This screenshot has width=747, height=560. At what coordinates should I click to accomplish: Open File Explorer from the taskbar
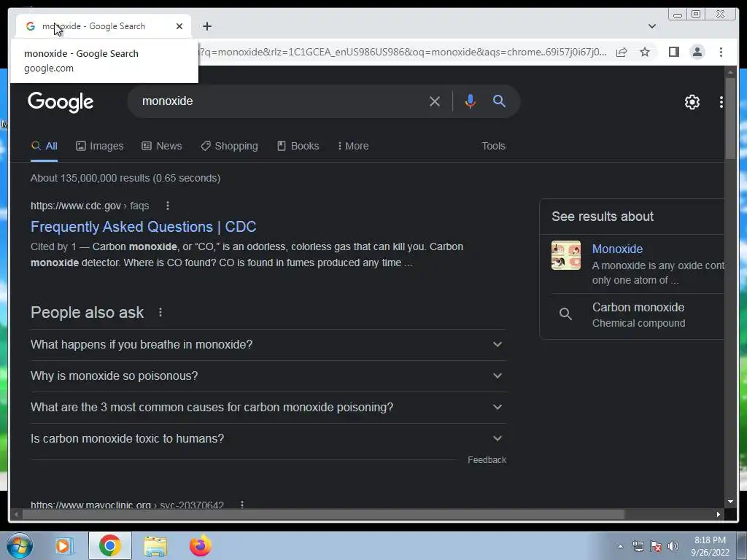(x=155, y=545)
